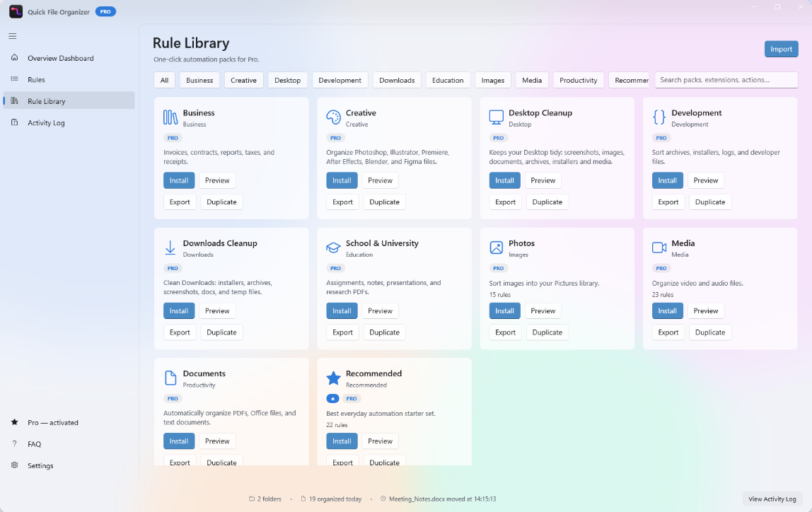Click the search packs input field
The image size is (812, 512).
click(726, 80)
